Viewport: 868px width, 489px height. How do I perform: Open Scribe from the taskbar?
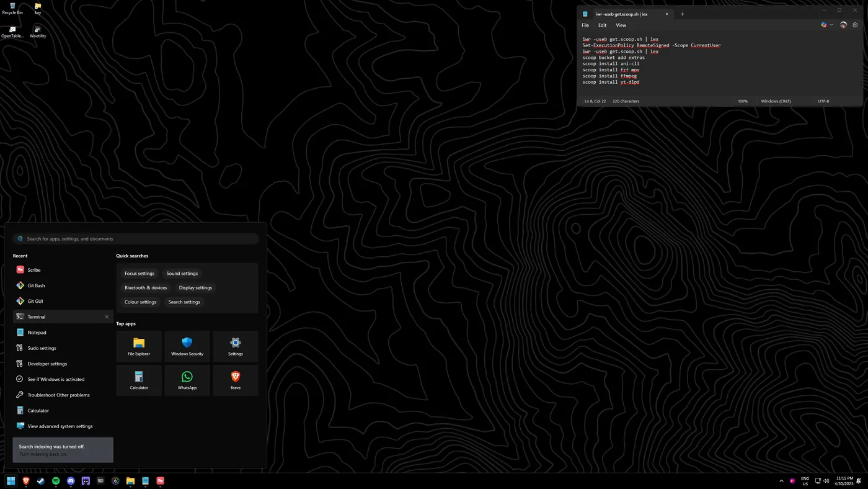click(160, 481)
